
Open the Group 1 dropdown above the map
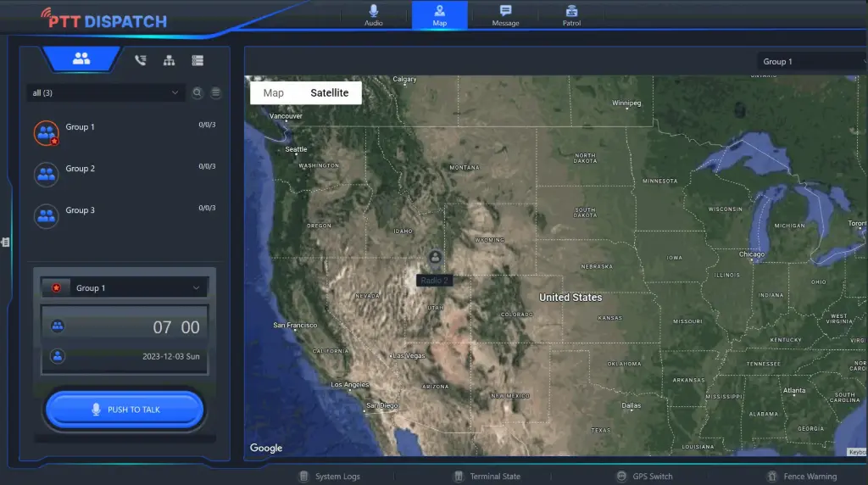(811, 61)
